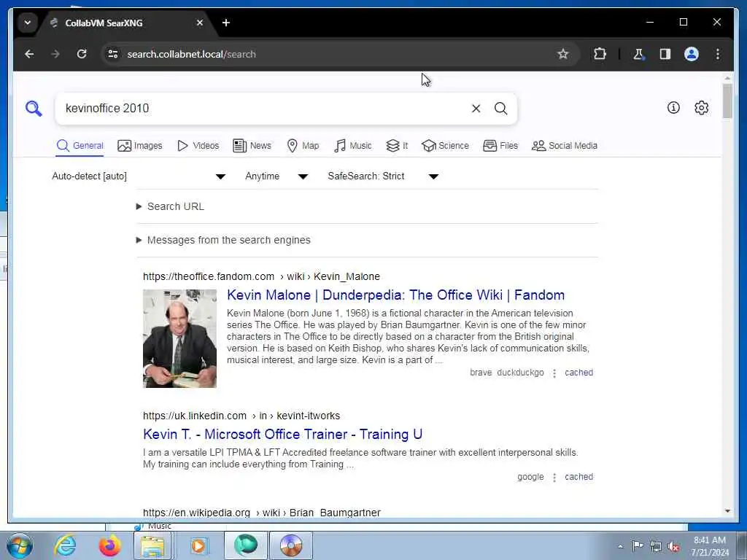Open the browser Extensions puzzle icon
The width and height of the screenshot is (747, 560).
[x=600, y=54]
